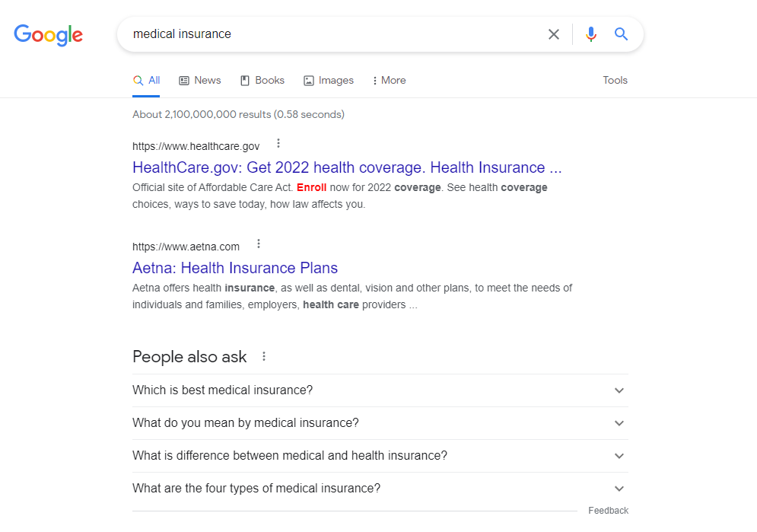The height and width of the screenshot is (532, 757).
Task: Open the Aetna: Health Insurance Plans result
Action: click(x=235, y=268)
